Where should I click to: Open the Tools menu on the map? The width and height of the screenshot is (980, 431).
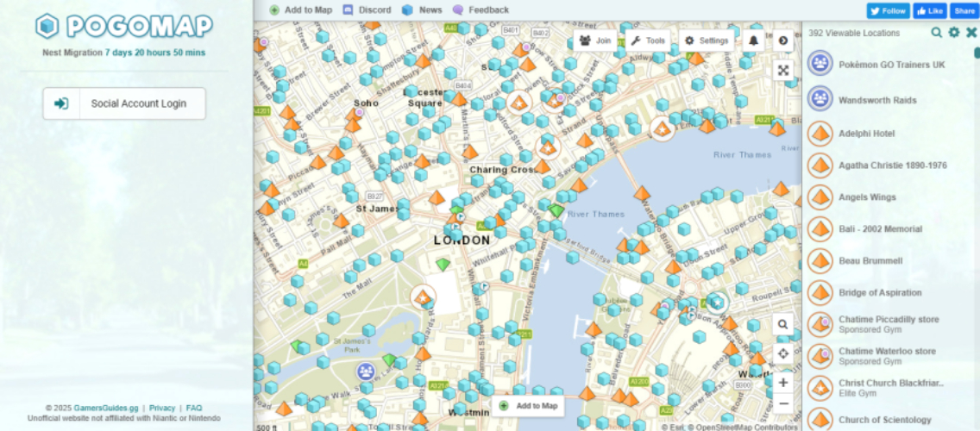click(x=648, y=41)
